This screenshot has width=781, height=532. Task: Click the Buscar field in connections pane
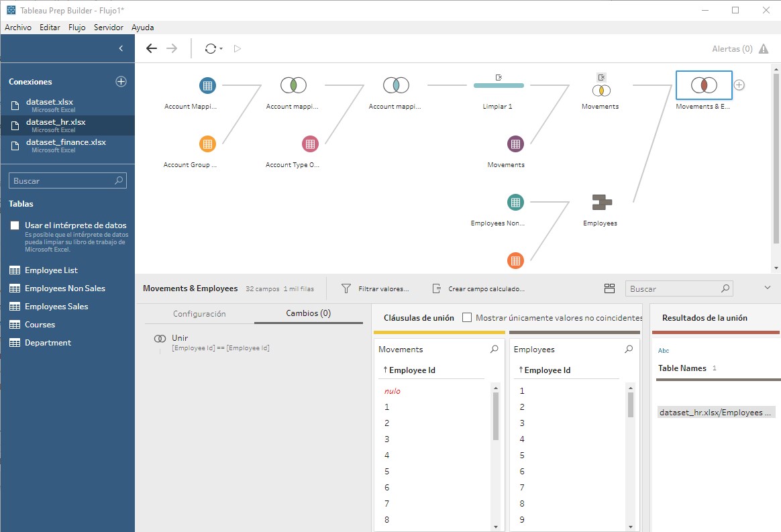click(x=68, y=181)
